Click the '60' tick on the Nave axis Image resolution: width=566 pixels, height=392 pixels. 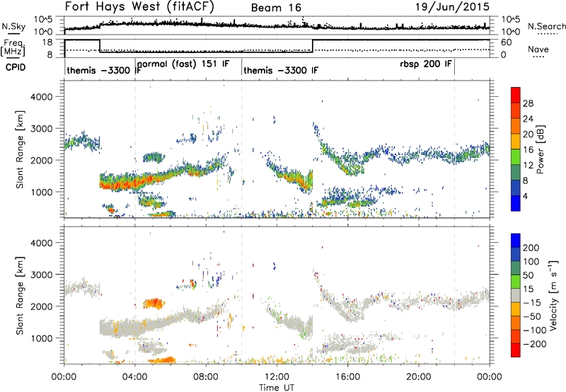click(x=506, y=42)
